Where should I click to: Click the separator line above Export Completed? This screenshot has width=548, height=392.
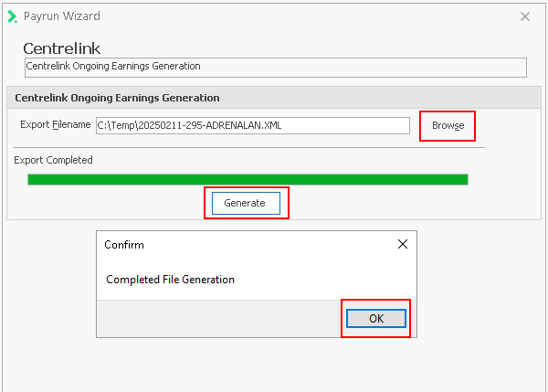(x=248, y=147)
